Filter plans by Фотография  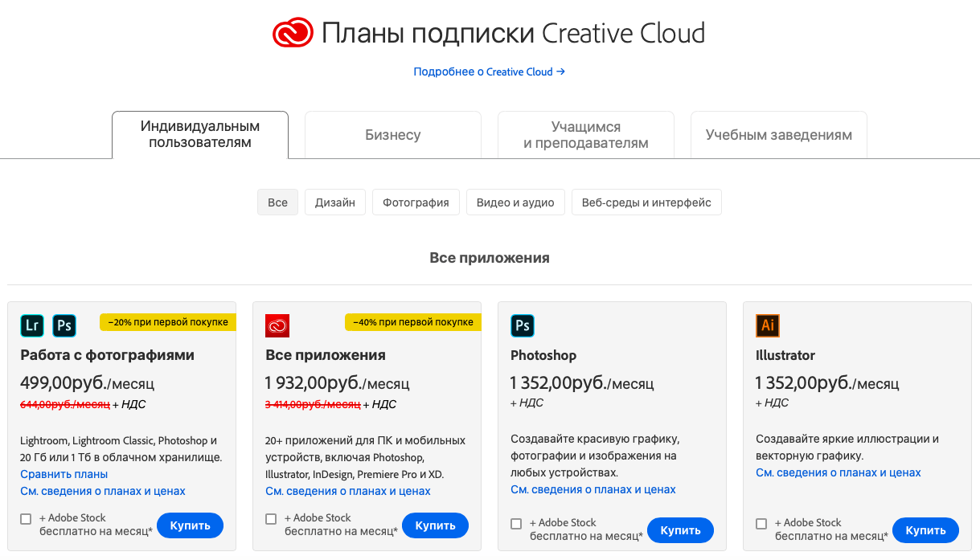tap(416, 202)
